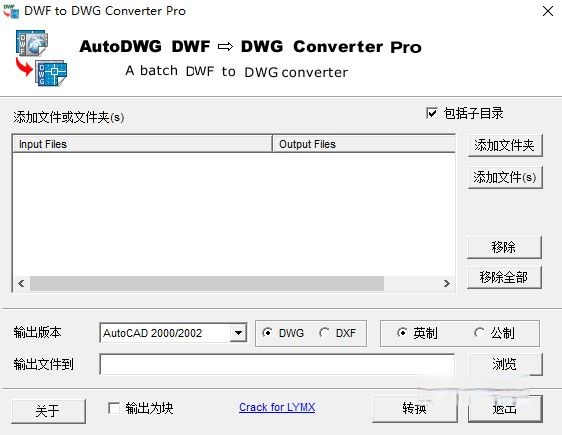Click the DWF to DWG logo icon
Viewport: 562px width, 435px height.
click(41, 58)
